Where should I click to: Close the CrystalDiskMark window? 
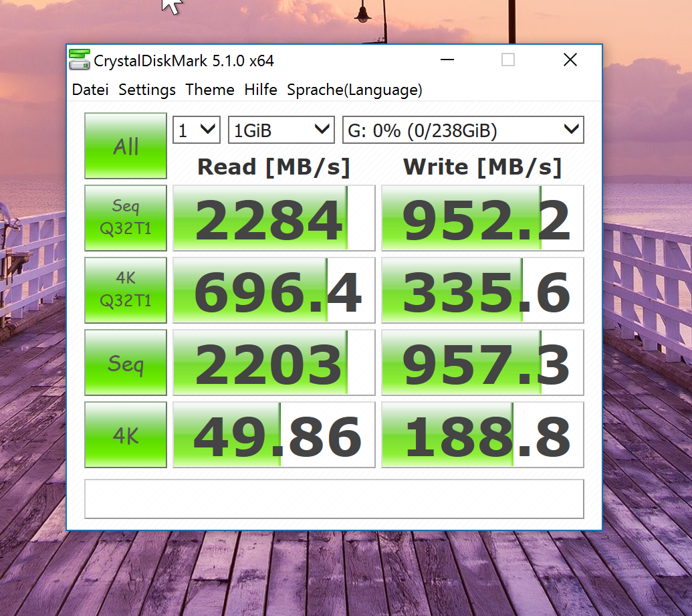pyautogui.click(x=570, y=60)
